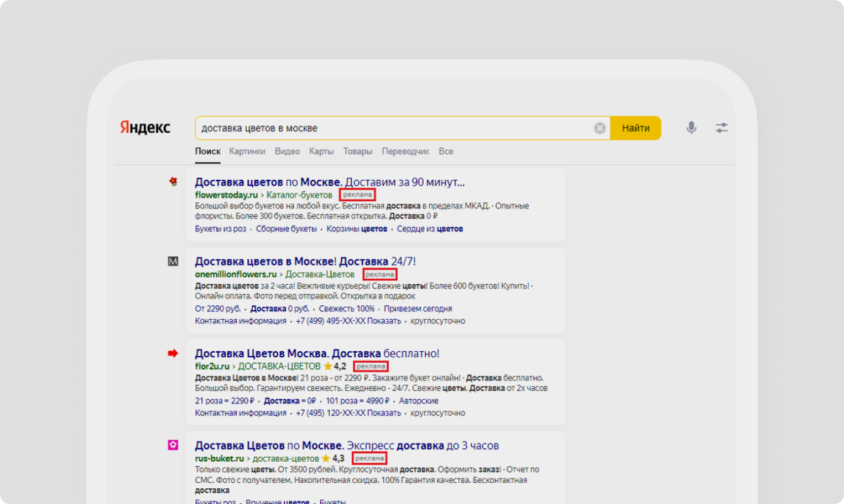Show the +7 (499) 495-XX-XX phone number
The image size is (844, 504).
coord(349,321)
